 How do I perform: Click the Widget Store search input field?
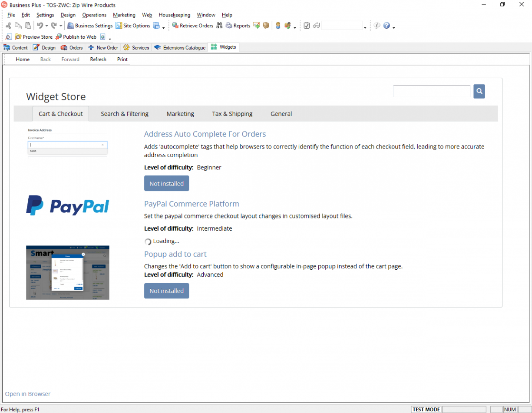431,91
